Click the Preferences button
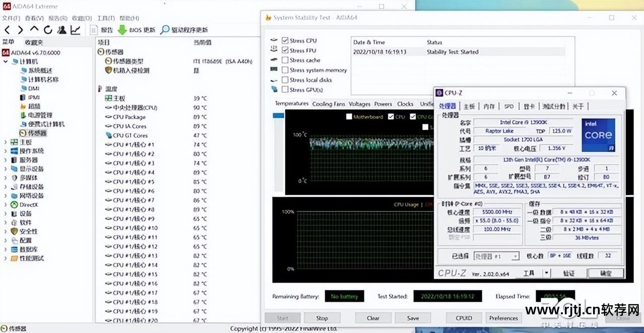Screen dimensions: 644x333 pyautogui.click(x=503, y=318)
